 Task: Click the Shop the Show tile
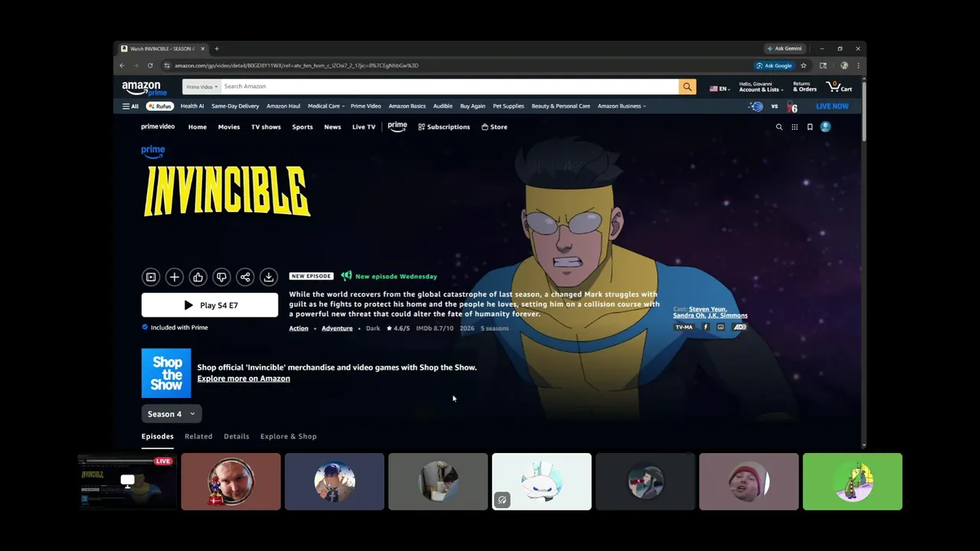click(x=166, y=373)
